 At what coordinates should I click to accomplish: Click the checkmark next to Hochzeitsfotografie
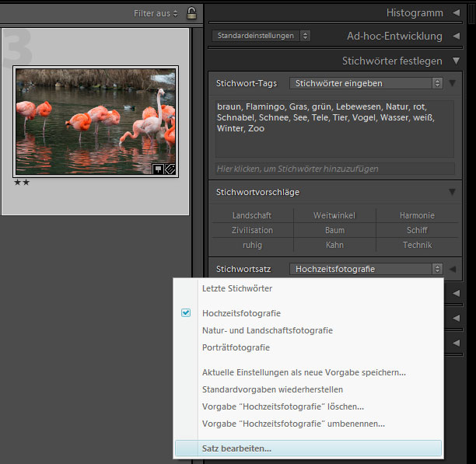pos(186,312)
